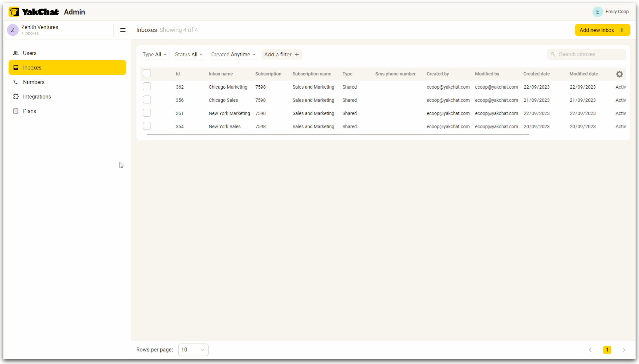639x364 pixels.
Task: Open the Integrations section
Action: coord(37,96)
